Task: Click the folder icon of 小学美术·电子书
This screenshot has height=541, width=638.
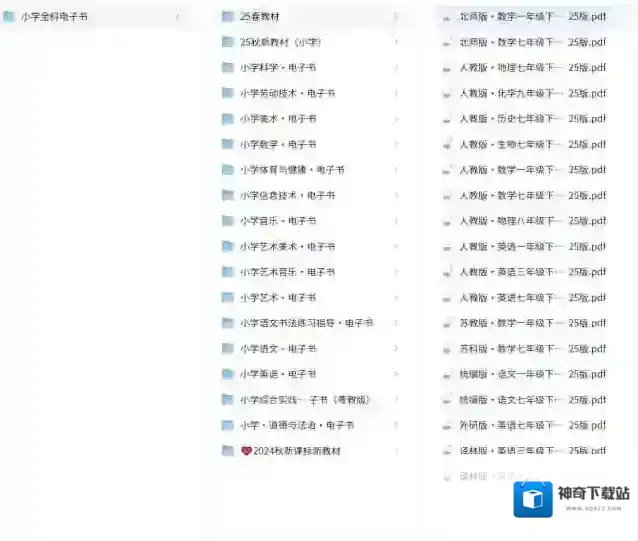Action: click(x=228, y=119)
